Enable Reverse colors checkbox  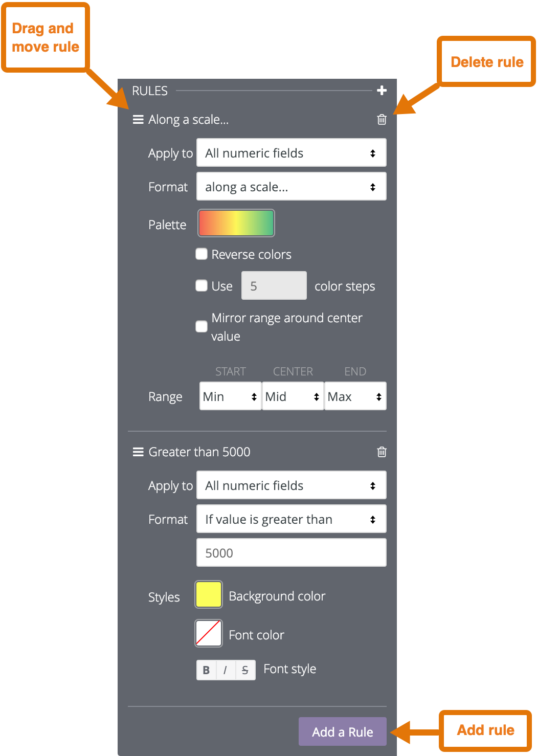coord(202,254)
